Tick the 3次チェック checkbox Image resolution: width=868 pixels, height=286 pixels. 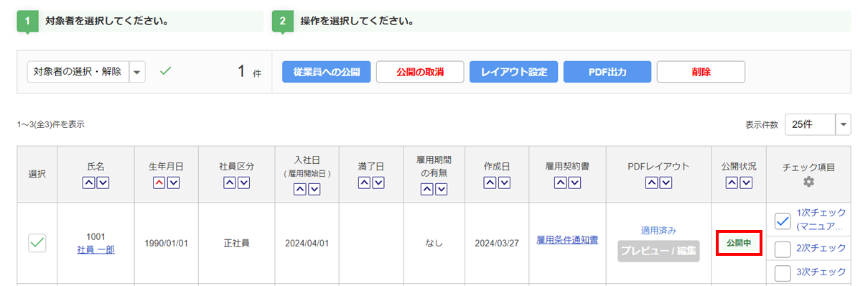point(783,272)
